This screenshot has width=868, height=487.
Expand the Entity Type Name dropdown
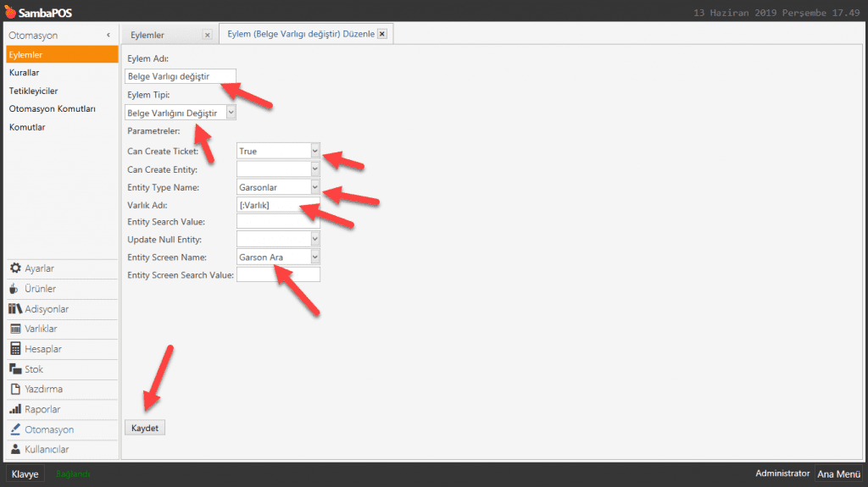click(314, 187)
